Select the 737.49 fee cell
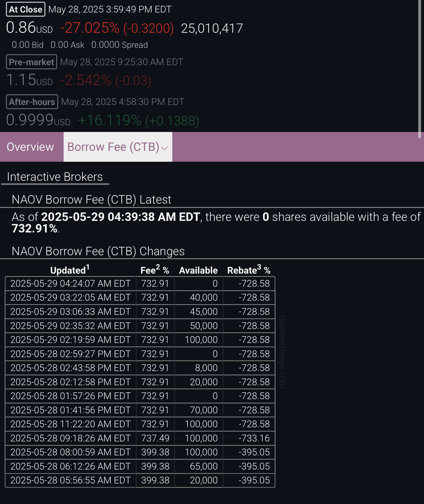 (x=155, y=438)
